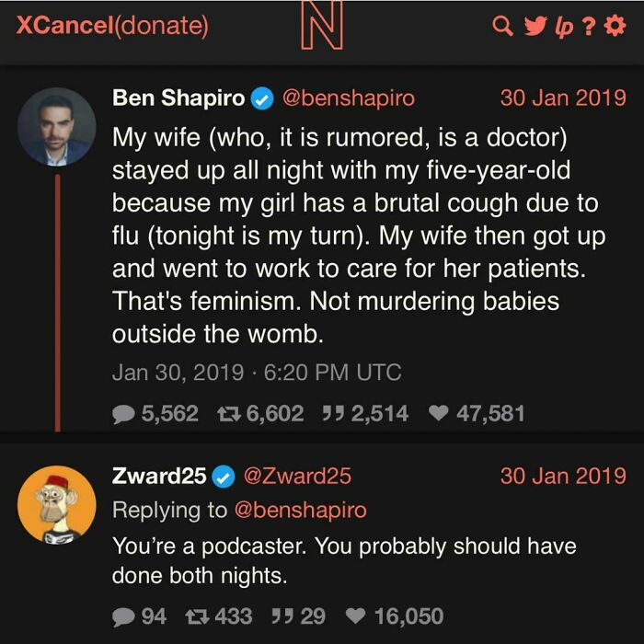The width and height of the screenshot is (644, 644).
Task: Click comment bubble icon showing 5,562 replies
Action: pyautogui.click(x=122, y=414)
